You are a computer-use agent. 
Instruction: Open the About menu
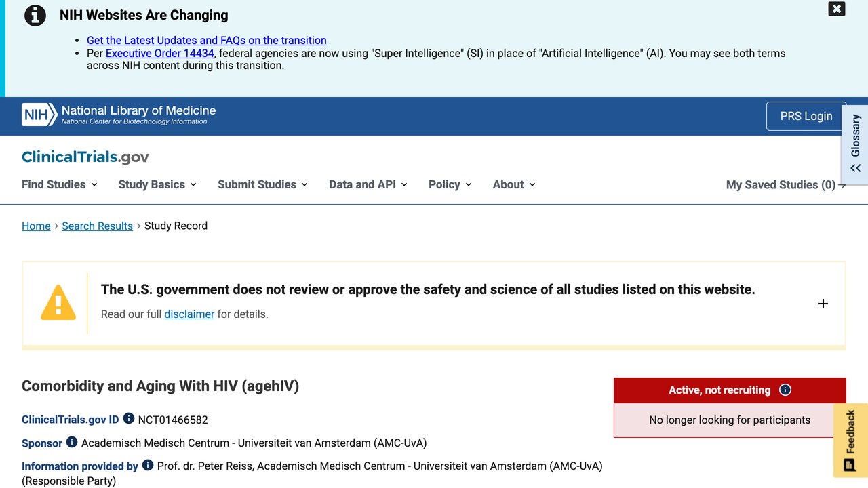tap(514, 184)
